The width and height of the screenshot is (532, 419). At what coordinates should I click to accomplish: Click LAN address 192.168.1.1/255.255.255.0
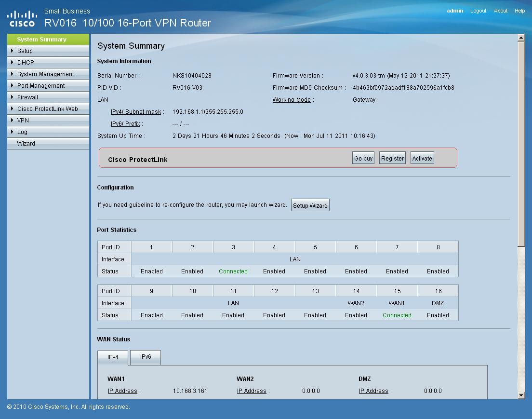(x=208, y=112)
